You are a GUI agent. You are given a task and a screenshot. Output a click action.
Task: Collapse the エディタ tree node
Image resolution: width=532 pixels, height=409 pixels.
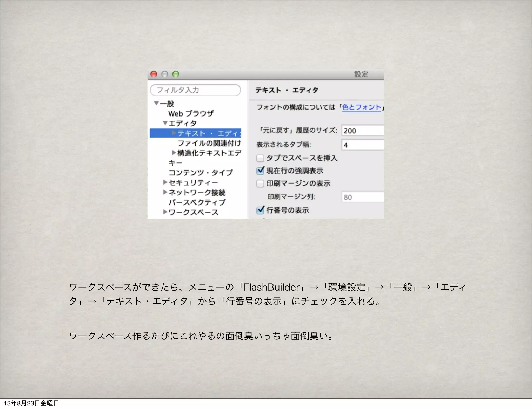click(165, 123)
